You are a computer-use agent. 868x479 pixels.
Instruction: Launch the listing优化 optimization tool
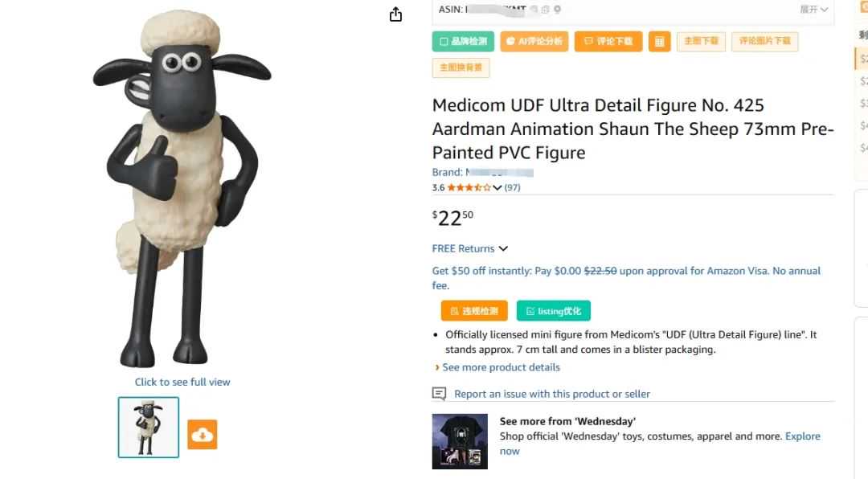pos(553,310)
